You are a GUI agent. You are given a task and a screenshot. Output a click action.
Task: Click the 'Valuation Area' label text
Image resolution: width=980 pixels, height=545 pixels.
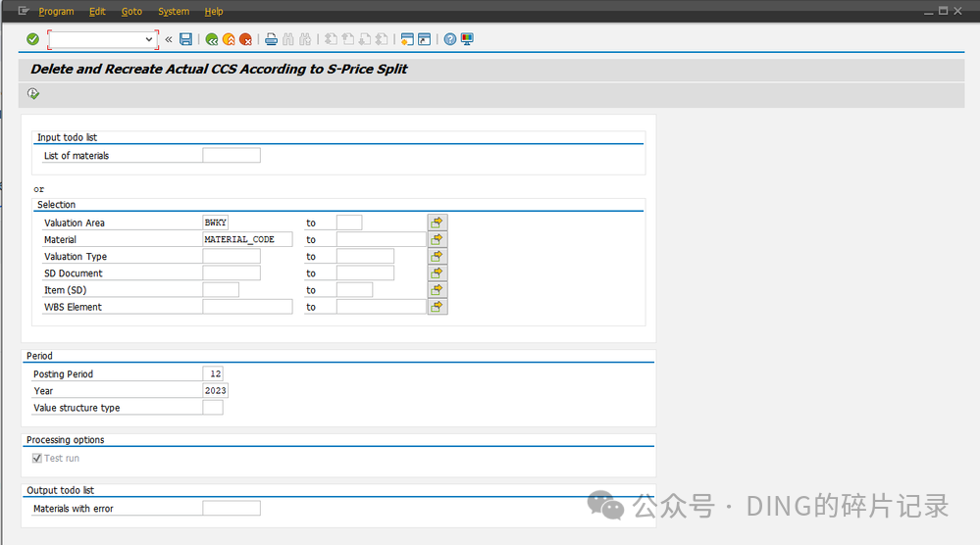point(75,223)
